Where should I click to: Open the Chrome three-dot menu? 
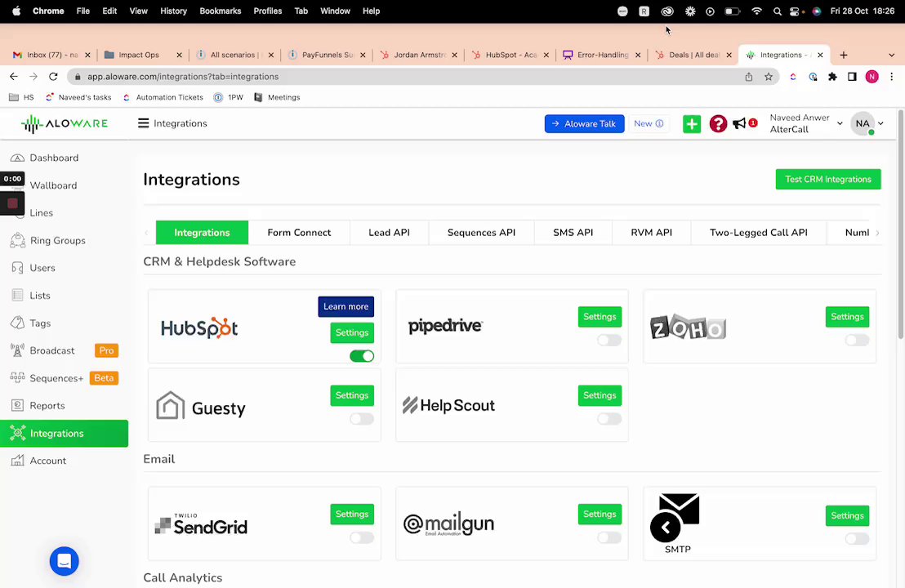click(891, 76)
